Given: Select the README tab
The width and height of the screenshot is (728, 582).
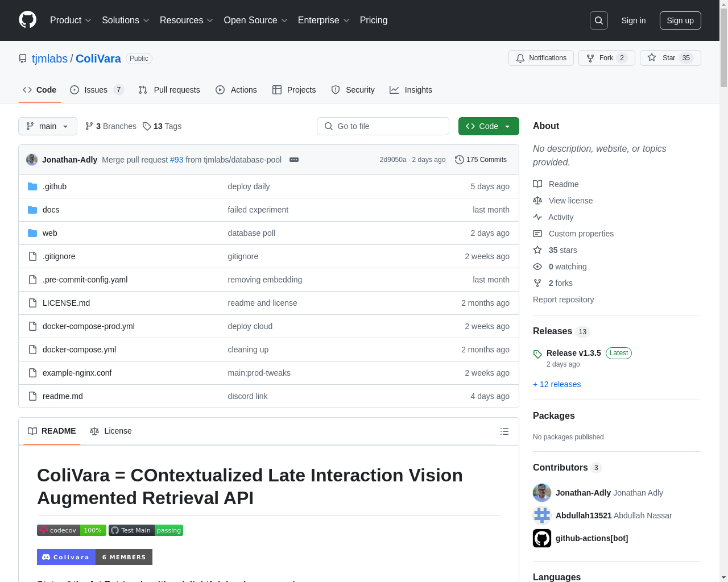Looking at the screenshot, I should (x=52, y=431).
